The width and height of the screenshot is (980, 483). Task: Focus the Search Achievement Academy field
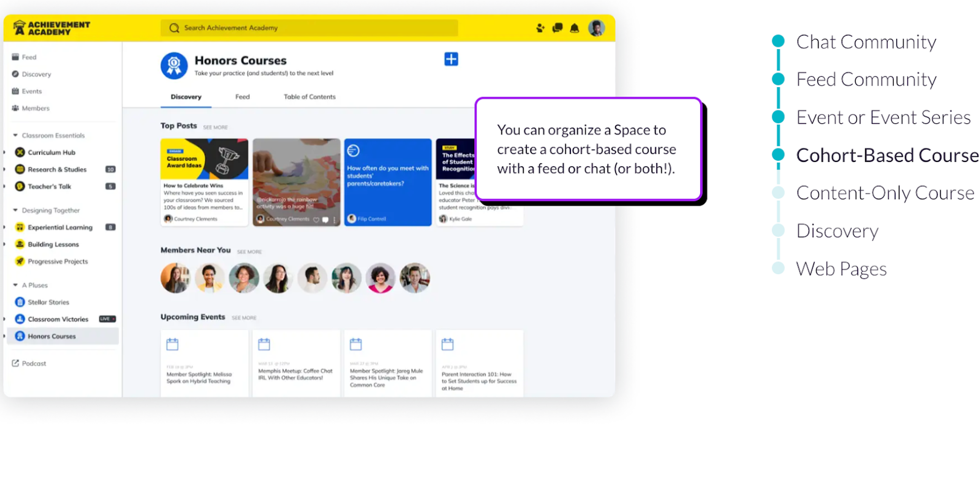pos(309,28)
